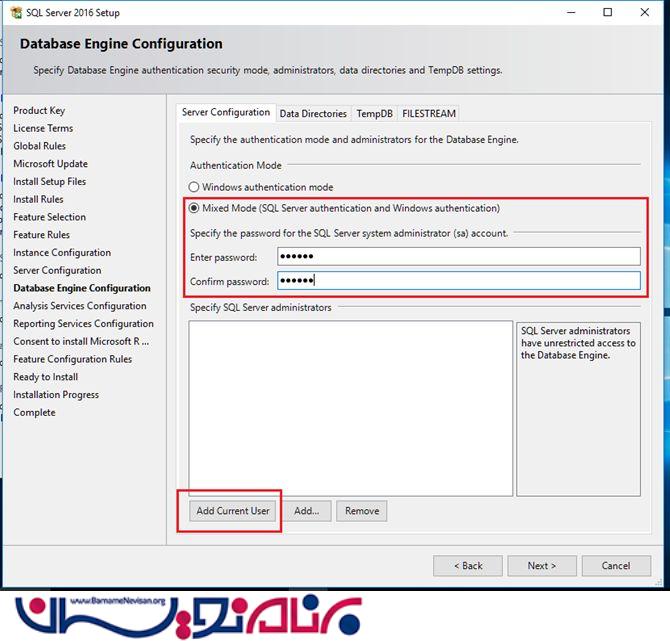Return to previous page with Back button
Image resolution: width=670 pixels, height=641 pixels.
[x=467, y=566]
